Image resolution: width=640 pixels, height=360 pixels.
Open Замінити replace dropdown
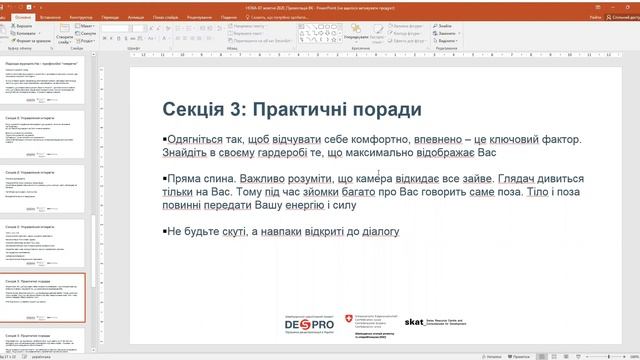coord(446,33)
